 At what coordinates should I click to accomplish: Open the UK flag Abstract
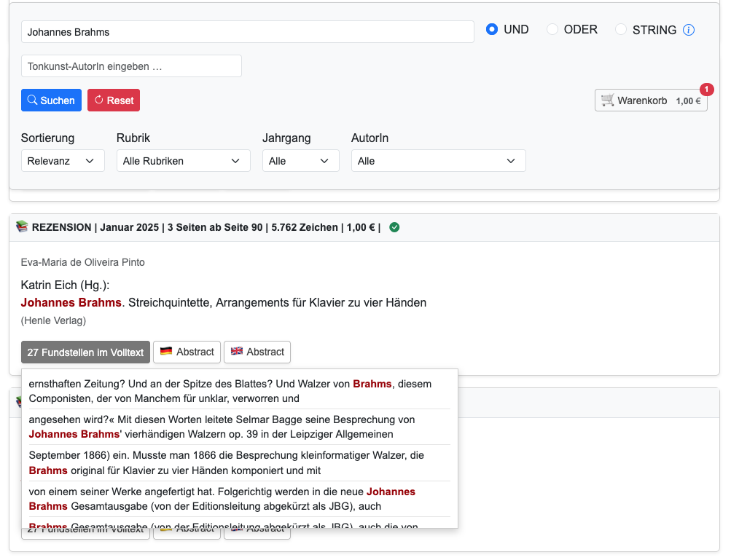[257, 352]
